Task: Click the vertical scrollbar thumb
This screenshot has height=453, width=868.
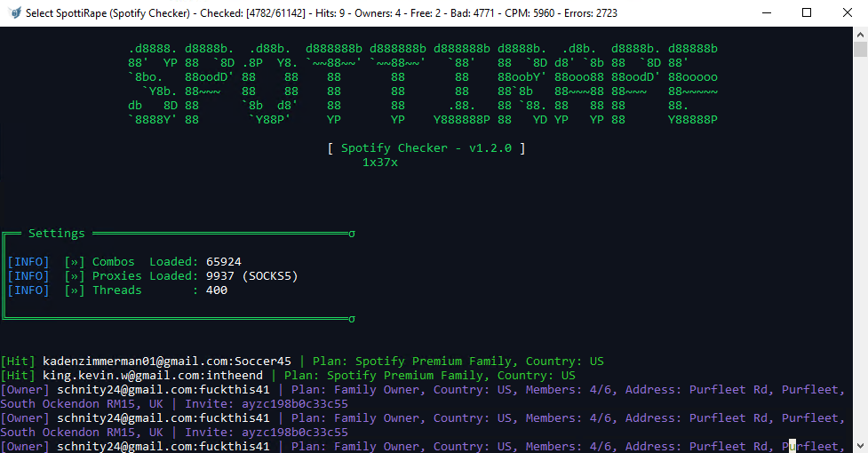Action: [860, 50]
